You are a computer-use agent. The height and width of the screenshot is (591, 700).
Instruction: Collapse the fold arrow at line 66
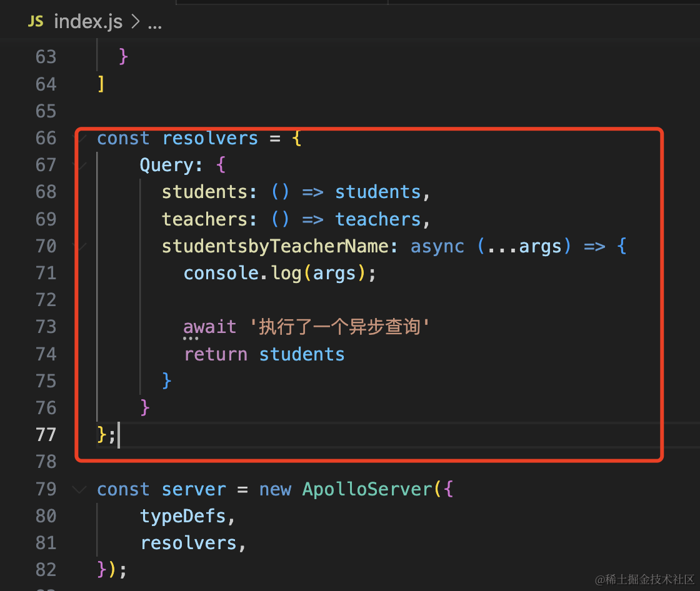click(x=79, y=138)
